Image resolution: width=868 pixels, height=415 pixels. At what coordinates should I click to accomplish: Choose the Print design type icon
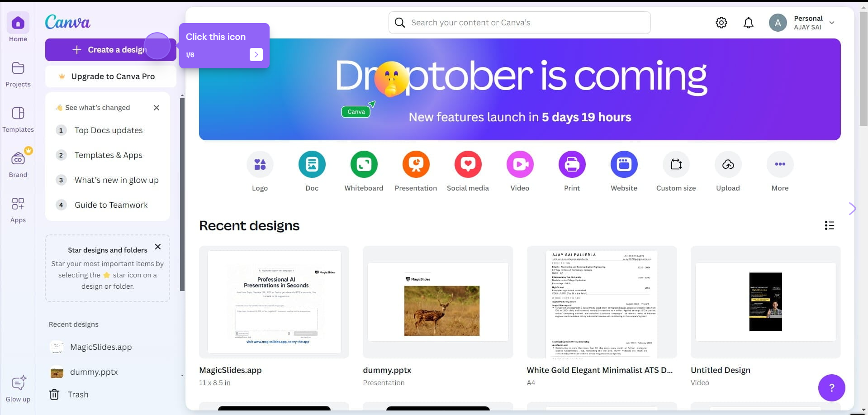click(x=572, y=164)
